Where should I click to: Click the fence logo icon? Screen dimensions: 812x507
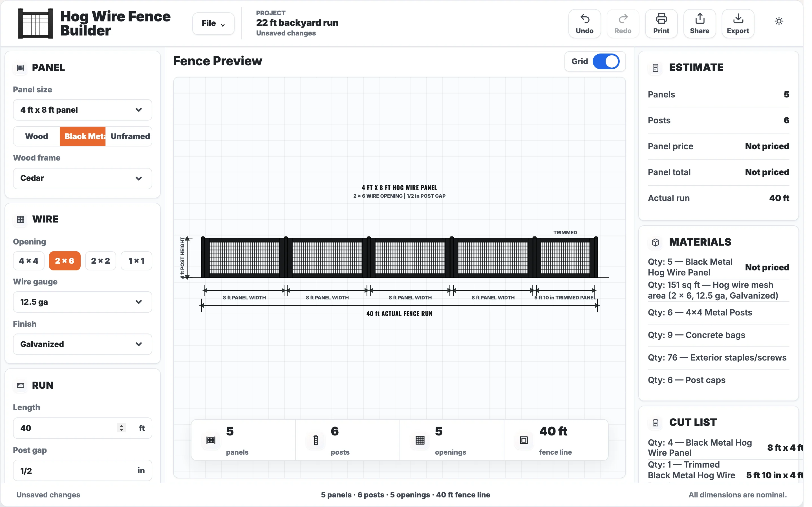click(x=35, y=23)
